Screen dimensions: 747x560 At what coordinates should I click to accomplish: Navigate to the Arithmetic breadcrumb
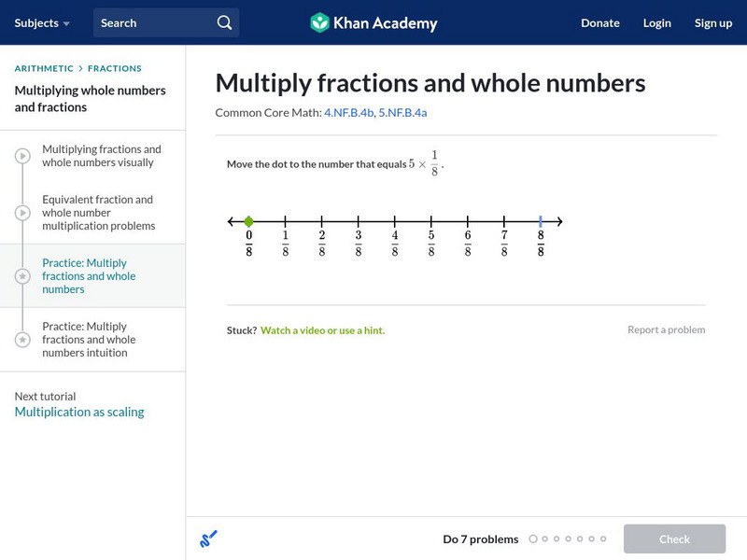pyautogui.click(x=44, y=68)
